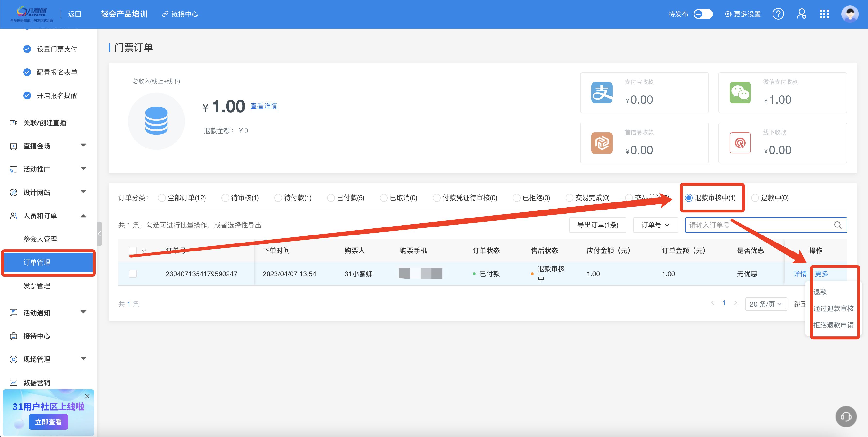Viewport: 868px width, 437px height.
Task: Open the customer service headset button
Action: pyautogui.click(x=846, y=417)
